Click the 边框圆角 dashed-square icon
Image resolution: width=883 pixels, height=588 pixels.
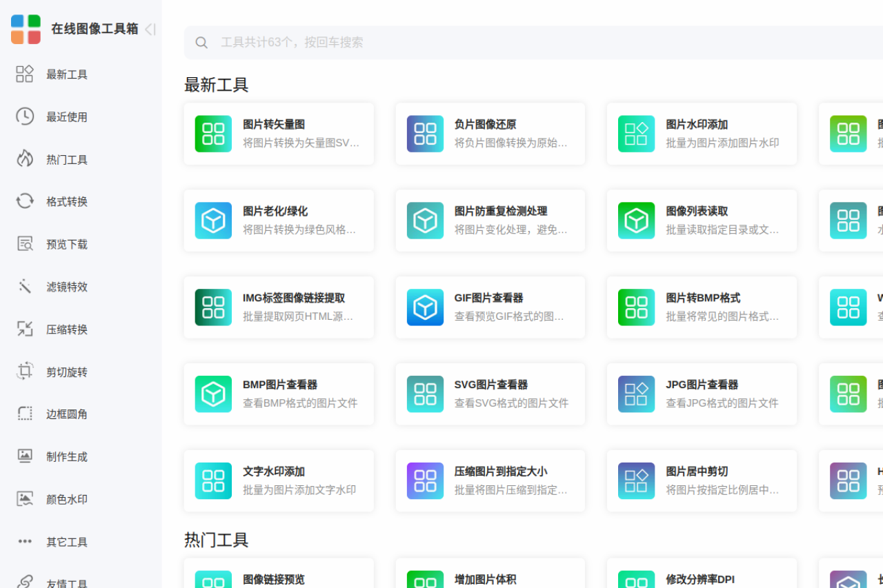[x=25, y=414]
